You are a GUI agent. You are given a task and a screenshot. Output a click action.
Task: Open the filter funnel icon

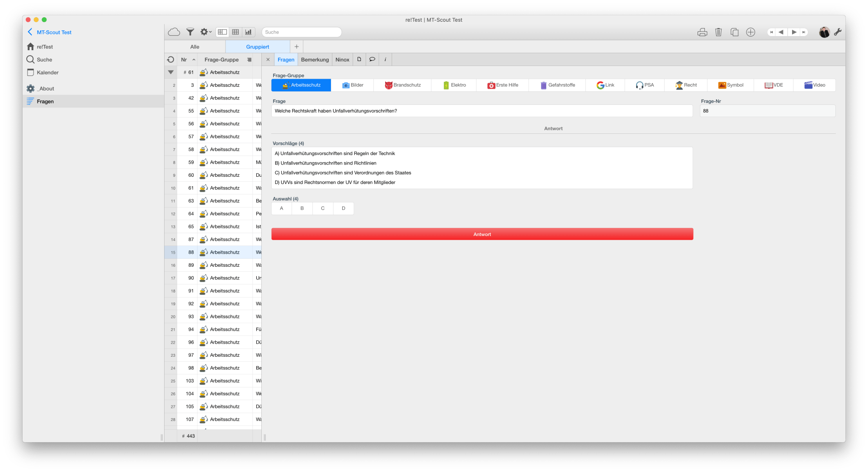190,32
